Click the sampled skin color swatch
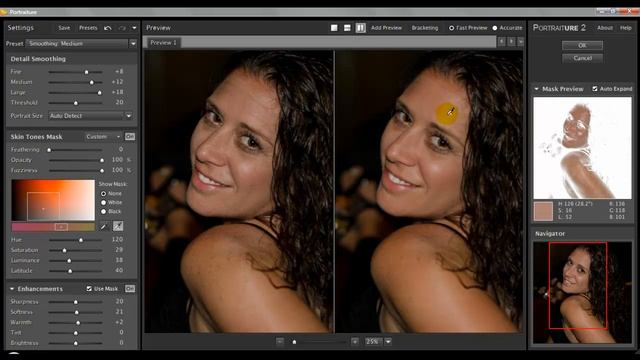Image resolution: width=640 pixels, height=360 pixels. coord(543,211)
